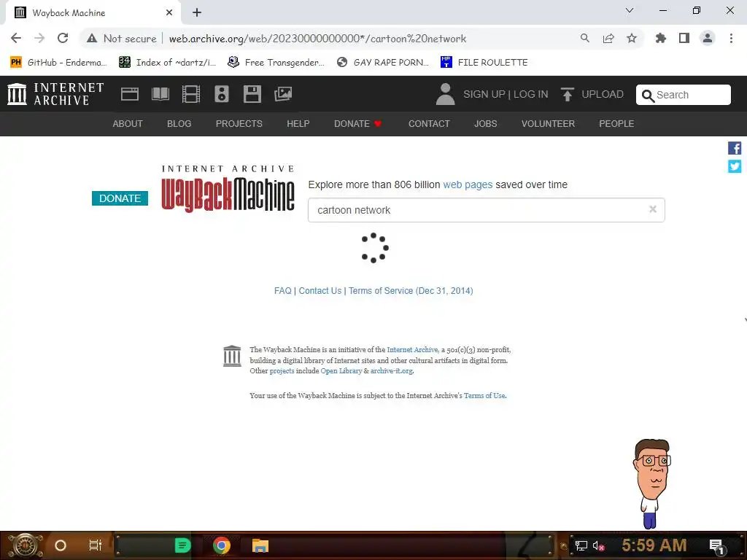747x560 pixels.
Task: Open the Web archive icon
Action: pos(130,94)
